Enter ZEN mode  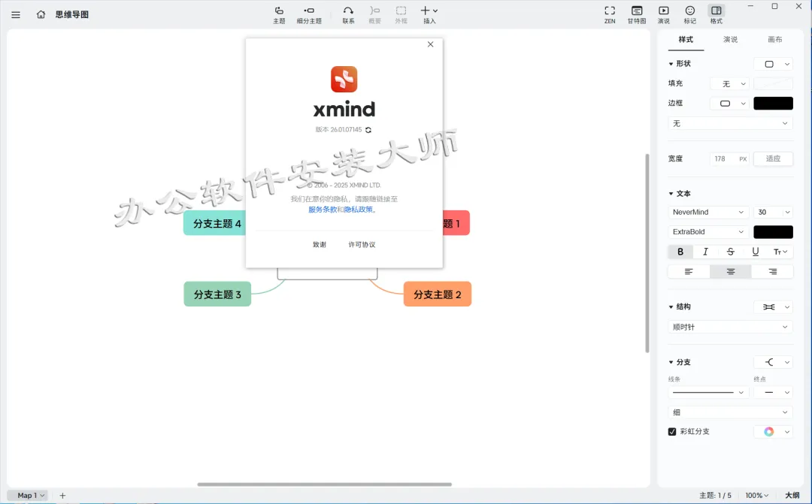(x=610, y=15)
